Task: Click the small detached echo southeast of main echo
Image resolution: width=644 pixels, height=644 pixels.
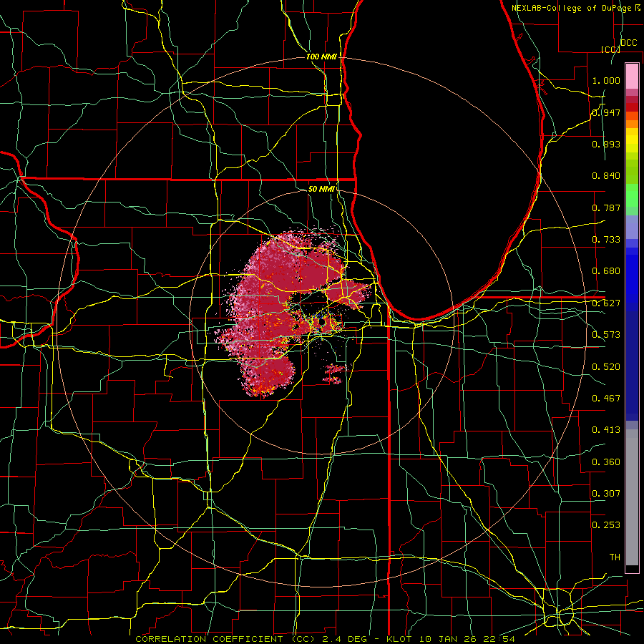Action: click(x=333, y=374)
